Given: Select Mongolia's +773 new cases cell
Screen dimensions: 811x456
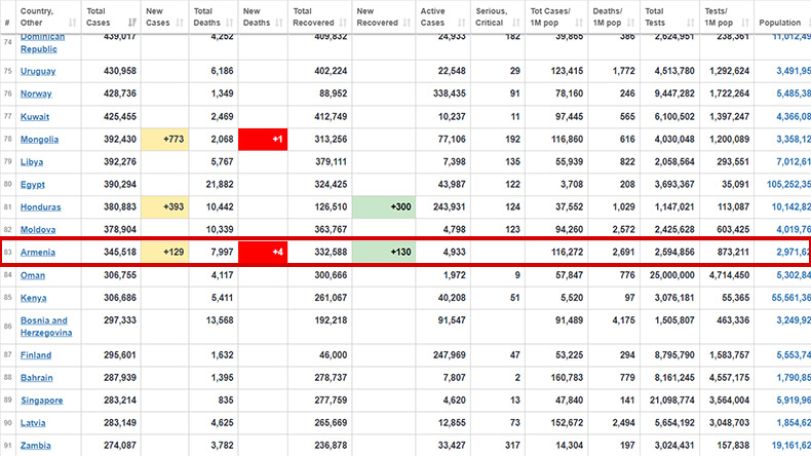Looking at the screenshot, I should tap(165, 140).
